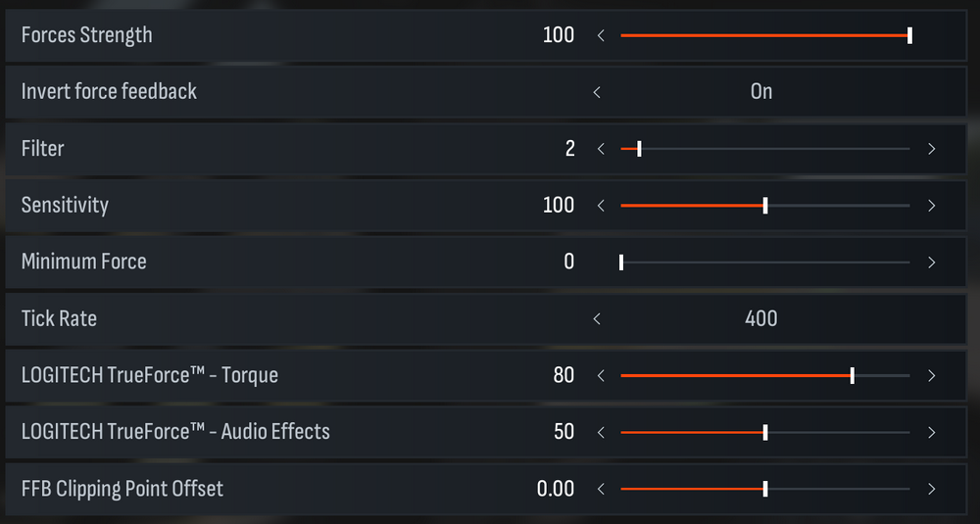Lower Sensitivity with left arrow
Screen dimensions: 980x524
point(601,206)
